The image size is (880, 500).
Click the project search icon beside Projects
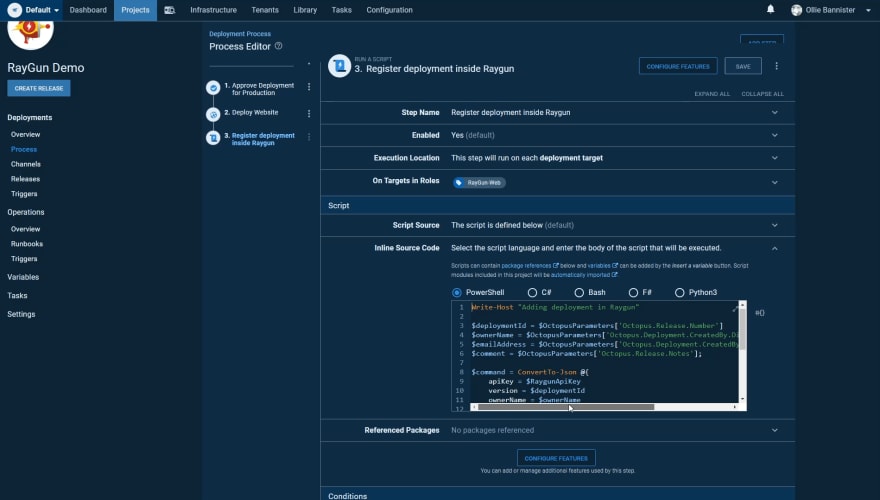(x=169, y=10)
